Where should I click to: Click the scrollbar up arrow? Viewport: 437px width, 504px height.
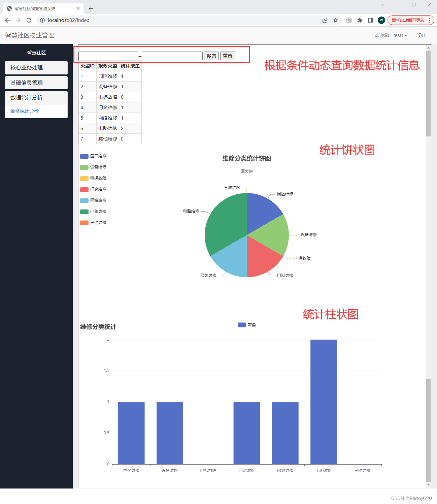tap(428, 48)
